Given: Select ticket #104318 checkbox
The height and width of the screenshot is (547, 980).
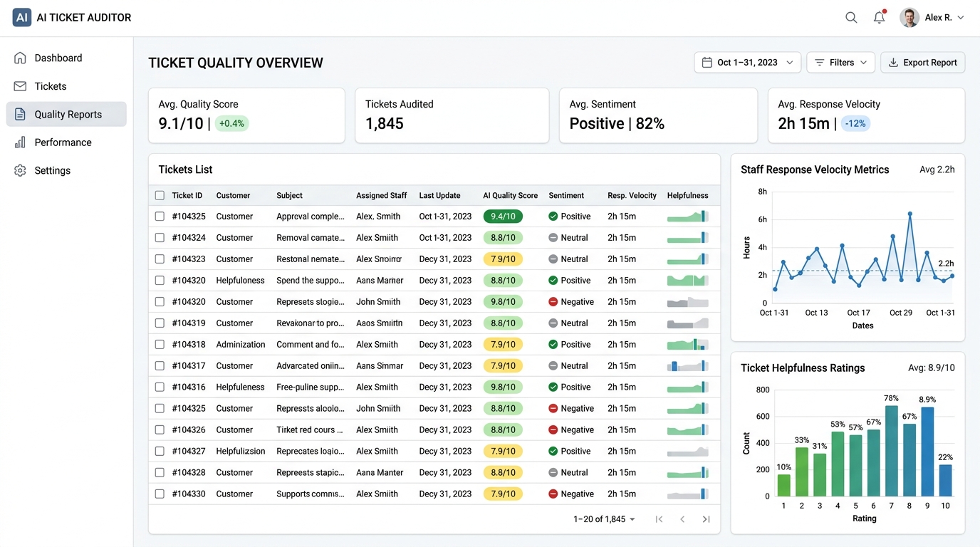Looking at the screenshot, I should [160, 345].
